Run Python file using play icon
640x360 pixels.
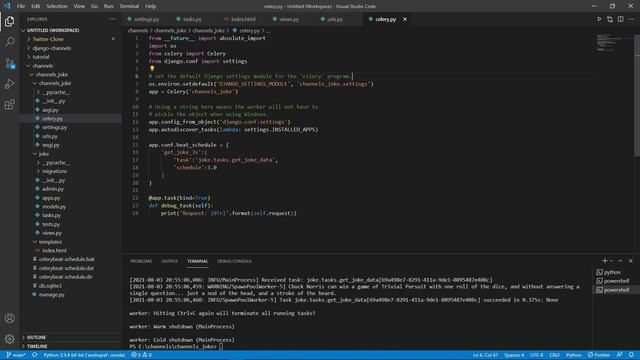(599, 19)
